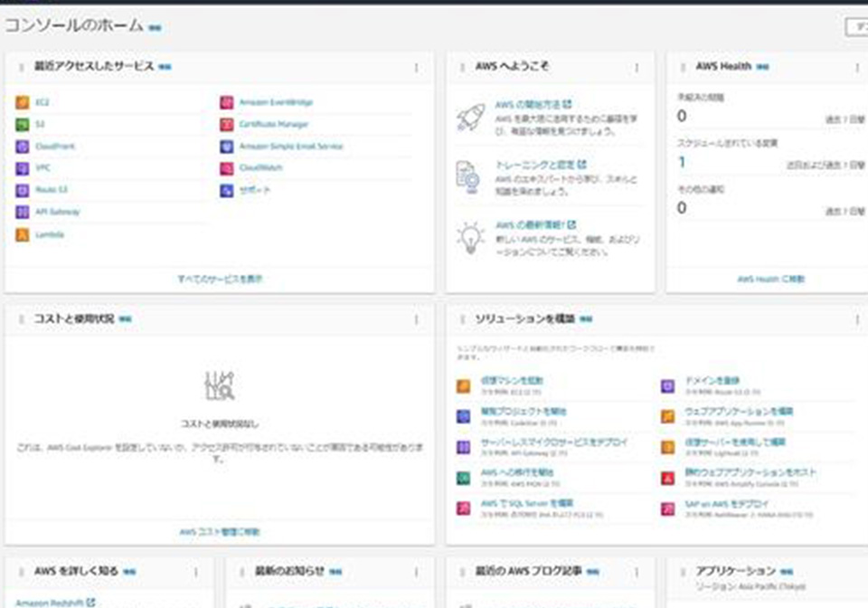Image resolution: width=868 pixels, height=608 pixels.
Task: Open the CloudWatch service link text
Action: 260,167
